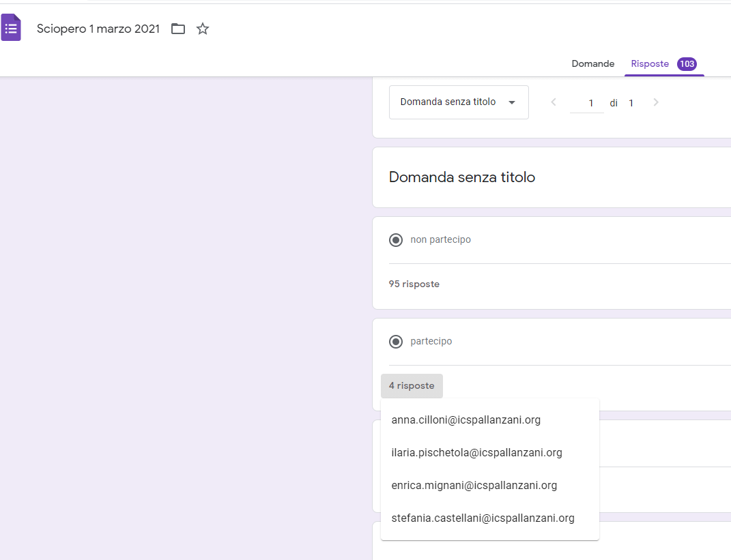Select the 'non partecipo' radio button
Screen dimensions: 731x560
click(395, 240)
